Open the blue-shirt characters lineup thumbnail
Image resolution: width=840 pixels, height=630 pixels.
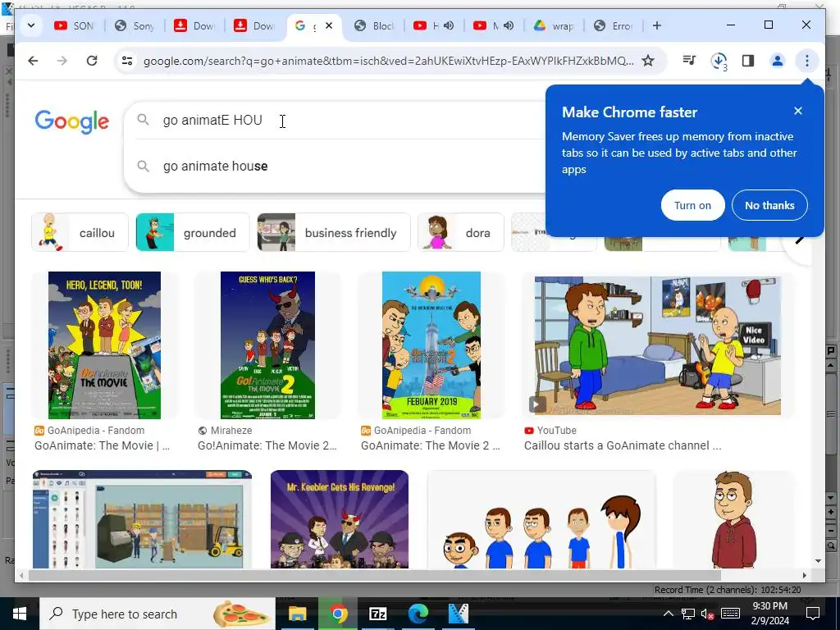pyautogui.click(x=541, y=519)
